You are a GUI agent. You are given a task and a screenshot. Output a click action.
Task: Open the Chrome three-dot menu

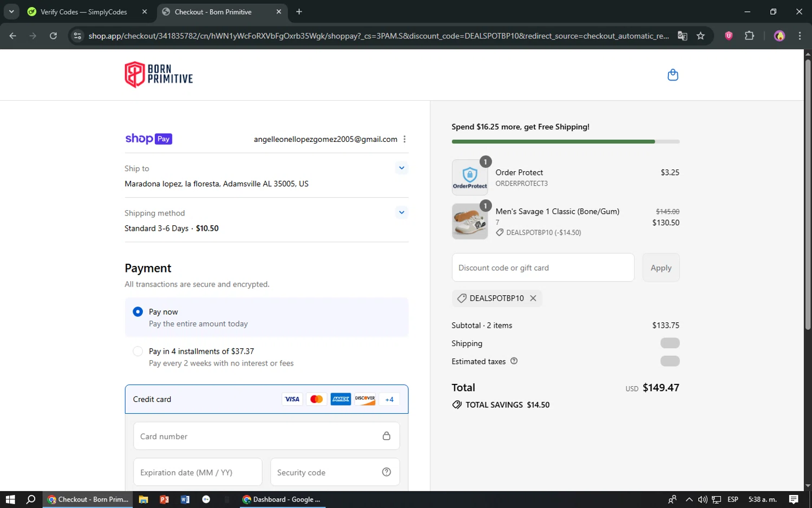(x=800, y=36)
